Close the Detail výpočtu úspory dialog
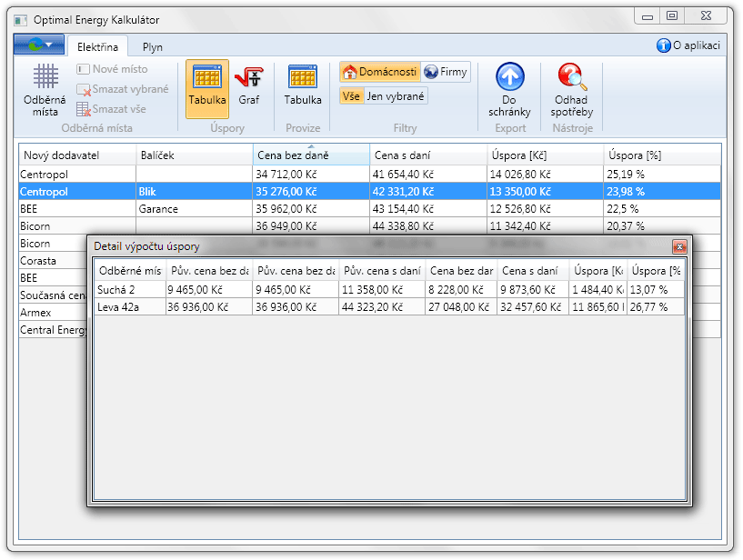Viewport: 743px width, 560px height. (678, 246)
